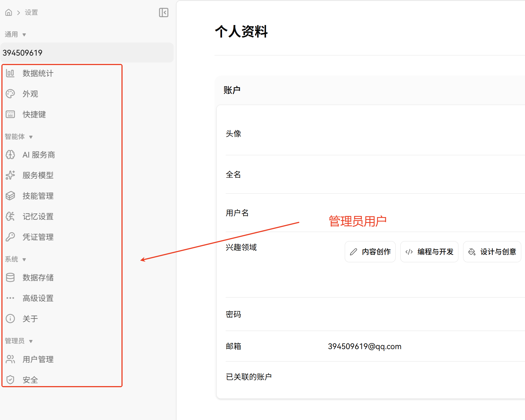
Task: Collapse the 智能体 section arrow
Action: [31, 137]
